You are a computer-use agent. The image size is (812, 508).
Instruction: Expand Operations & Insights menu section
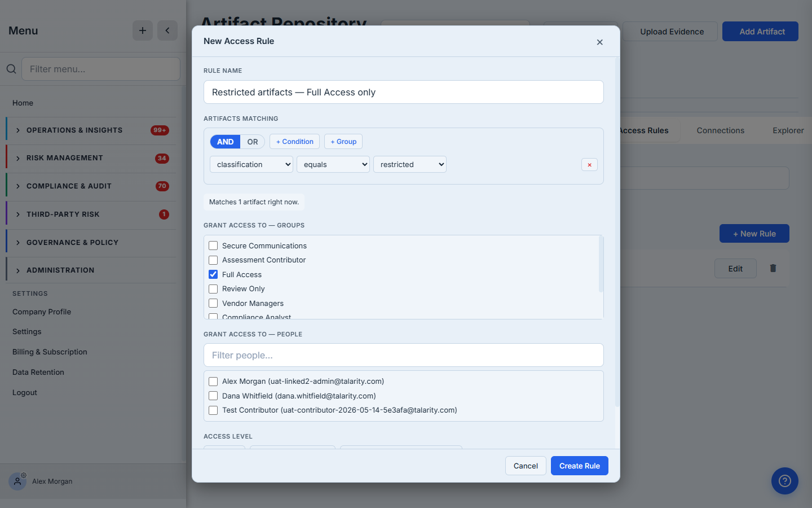coord(91,130)
